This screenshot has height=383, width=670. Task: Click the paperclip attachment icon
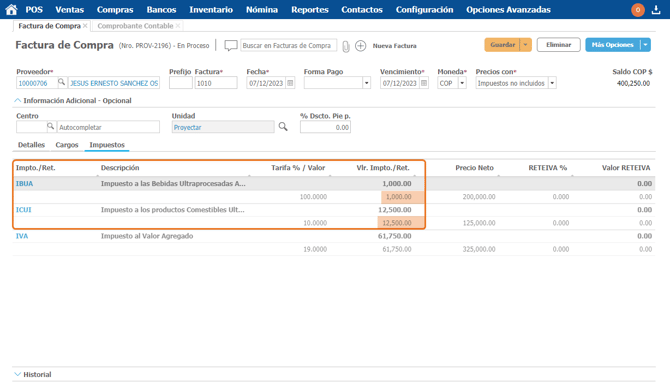(x=346, y=46)
